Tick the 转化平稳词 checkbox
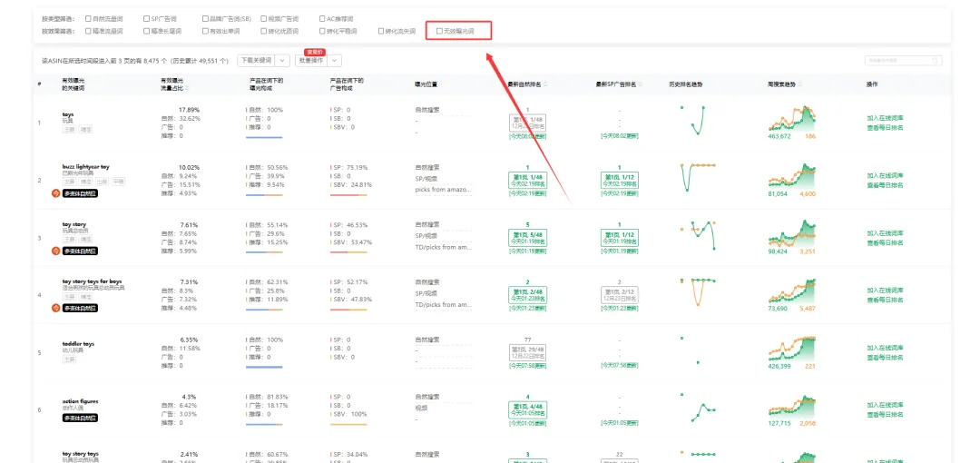 click(322, 31)
